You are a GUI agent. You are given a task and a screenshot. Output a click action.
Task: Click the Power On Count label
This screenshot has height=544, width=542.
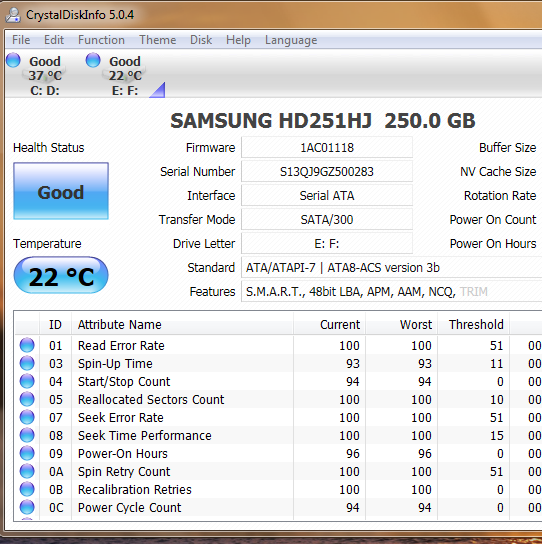[x=493, y=220]
